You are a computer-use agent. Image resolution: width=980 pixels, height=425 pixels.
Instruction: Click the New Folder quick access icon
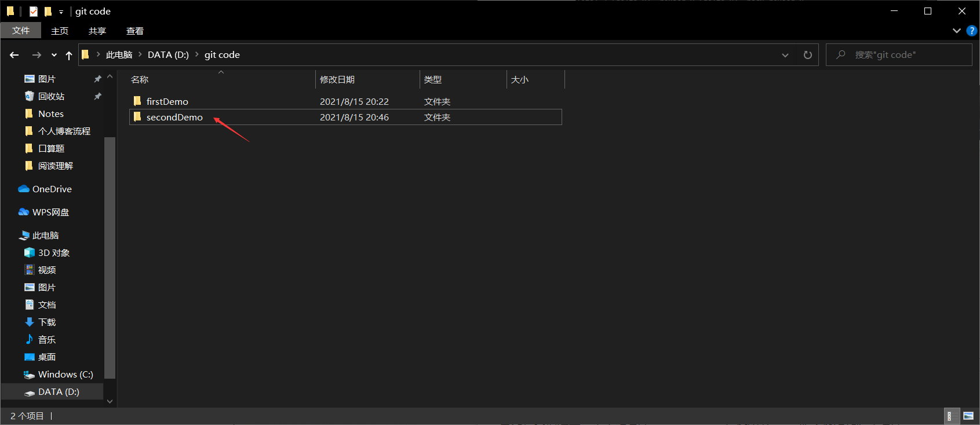tap(48, 11)
